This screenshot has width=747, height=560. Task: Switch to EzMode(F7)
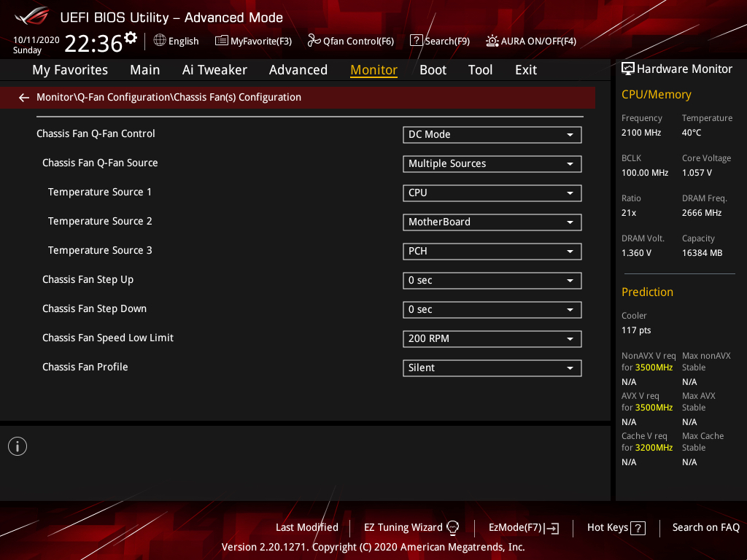(524, 528)
